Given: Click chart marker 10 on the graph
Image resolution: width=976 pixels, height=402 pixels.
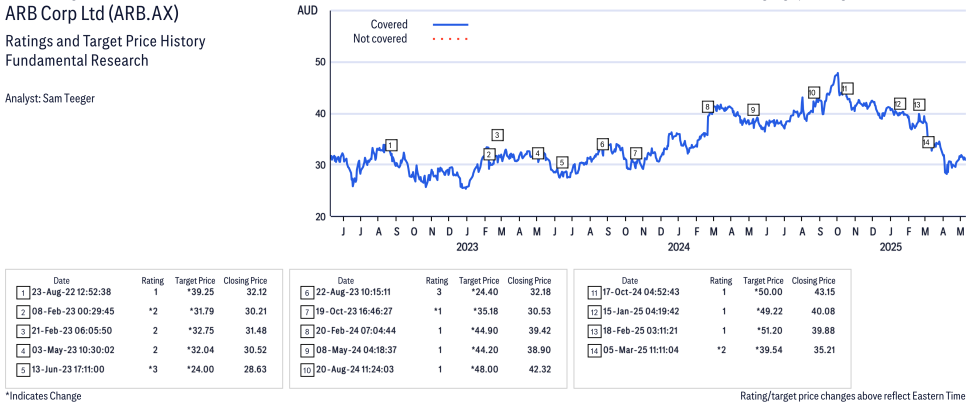Looking at the screenshot, I should [x=813, y=93].
